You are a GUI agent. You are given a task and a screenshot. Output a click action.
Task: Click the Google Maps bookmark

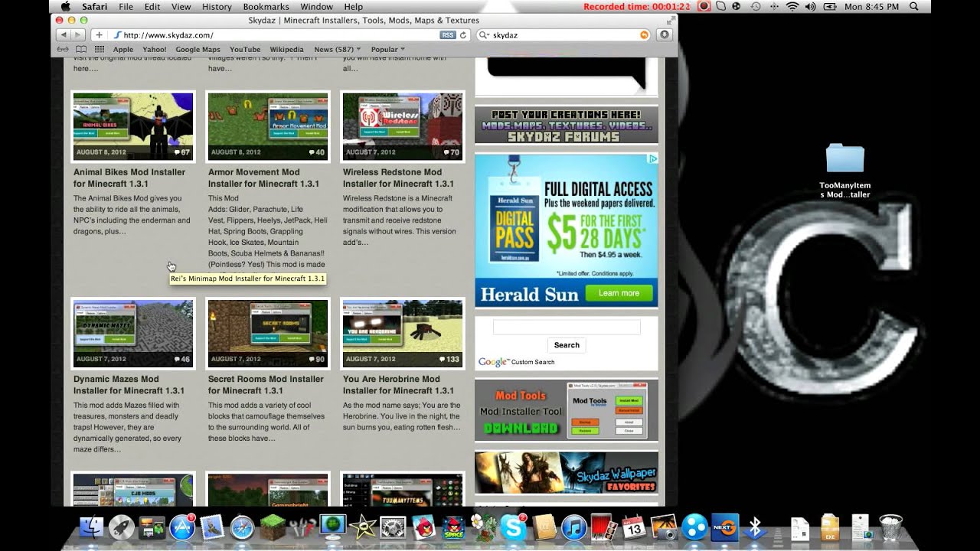tap(198, 50)
